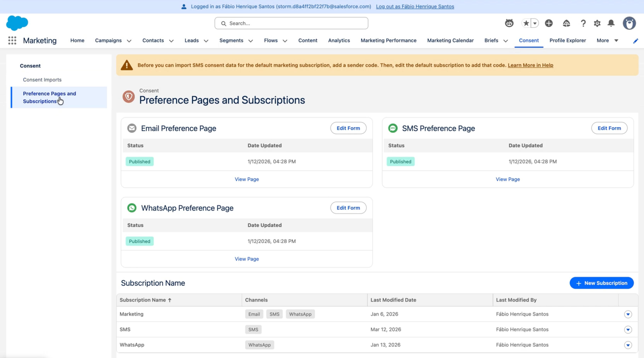Click Edit Form for Email Preference Page

(348, 128)
